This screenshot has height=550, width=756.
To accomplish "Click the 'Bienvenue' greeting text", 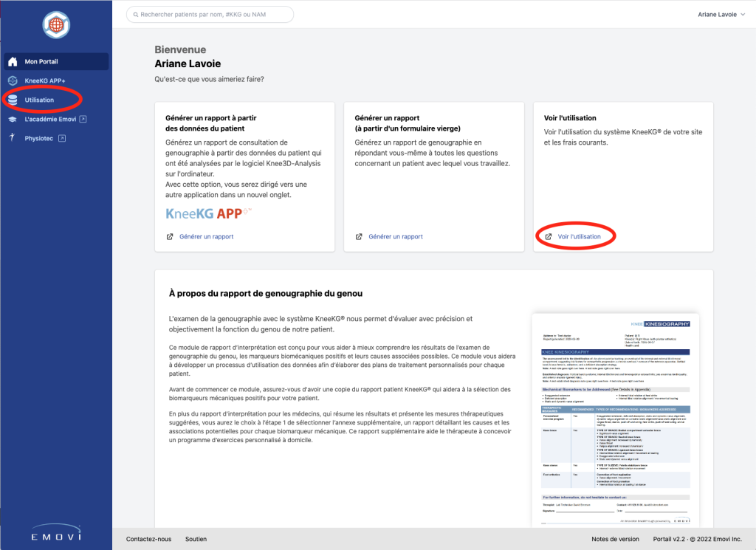I will [x=180, y=49].
